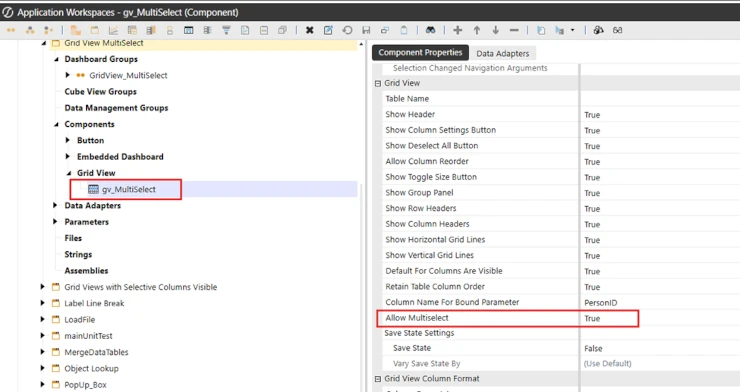Click the orange dots with plus icon
The height and width of the screenshot is (392, 740).
(48, 30)
